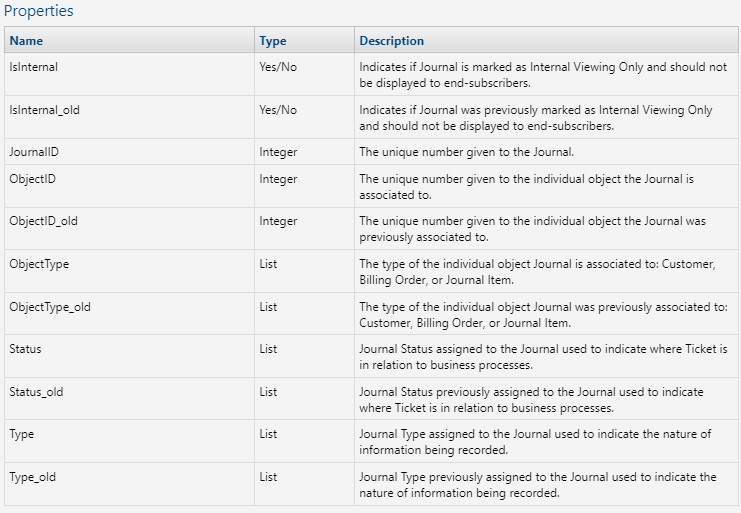Select the ObjectID_old property name
The image size is (741, 513).
point(43,221)
